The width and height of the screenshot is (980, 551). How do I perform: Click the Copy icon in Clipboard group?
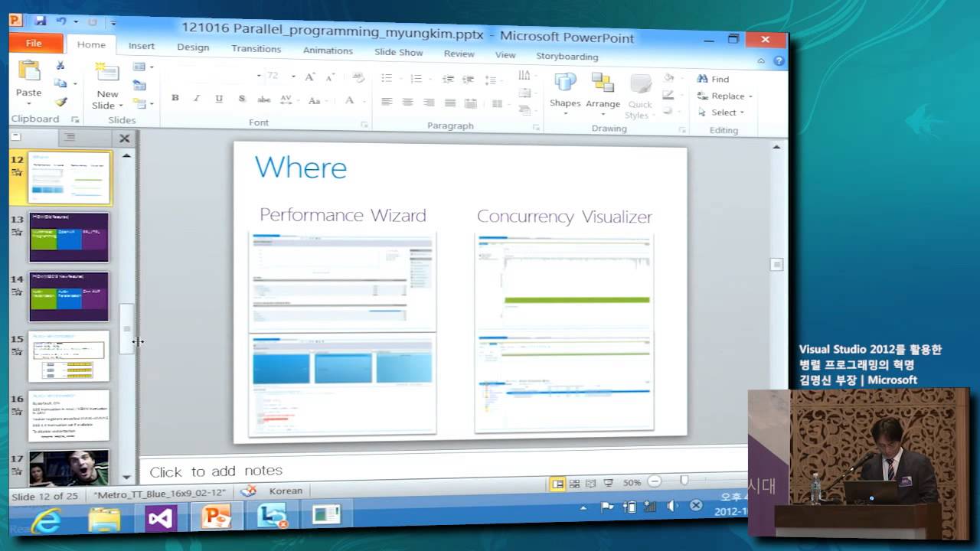pos(60,83)
